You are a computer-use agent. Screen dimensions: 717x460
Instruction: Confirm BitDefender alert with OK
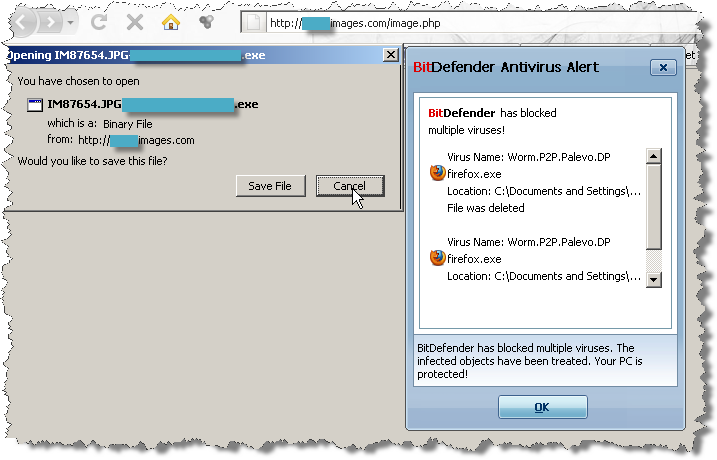pyautogui.click(x=542, y=407)
